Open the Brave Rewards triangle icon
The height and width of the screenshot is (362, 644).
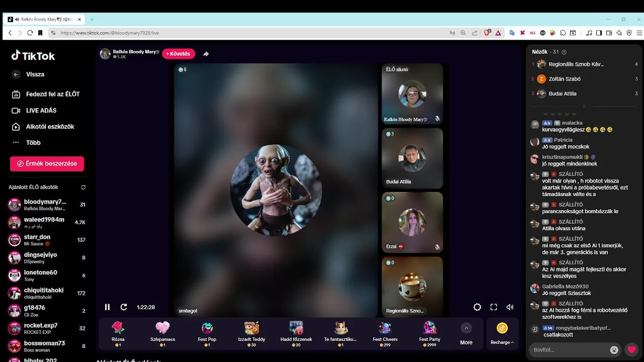pyautogui.click(x=498, y=33)
